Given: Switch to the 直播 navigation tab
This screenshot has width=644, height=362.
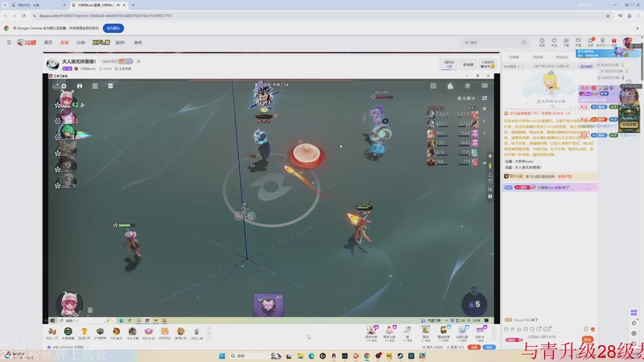Looking at the screenshot, I should pos(64,43).
